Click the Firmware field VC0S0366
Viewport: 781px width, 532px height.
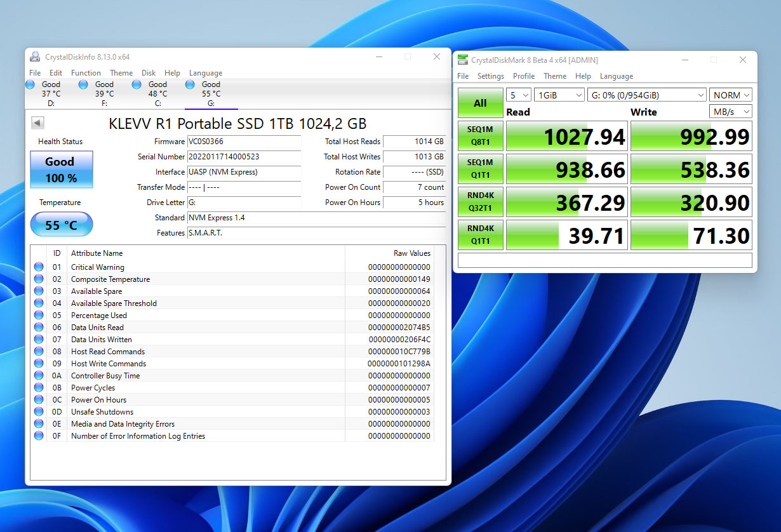(244, 142)
